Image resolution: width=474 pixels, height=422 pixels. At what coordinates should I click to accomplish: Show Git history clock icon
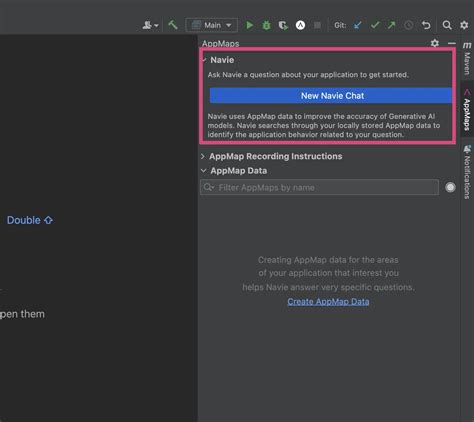pos(409,25)
